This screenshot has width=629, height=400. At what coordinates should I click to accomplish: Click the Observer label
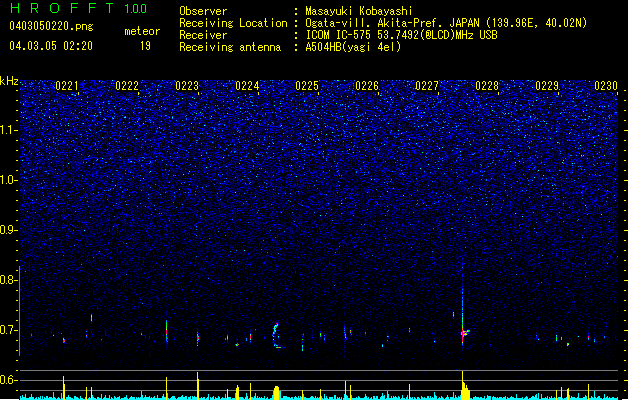tap(203, 11)
